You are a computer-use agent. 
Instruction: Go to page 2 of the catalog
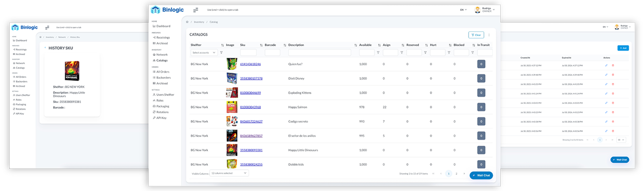(456, 174)
